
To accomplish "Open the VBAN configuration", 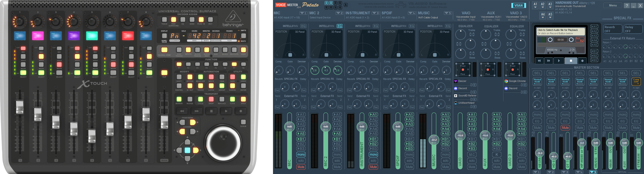I will click(519, 5).
